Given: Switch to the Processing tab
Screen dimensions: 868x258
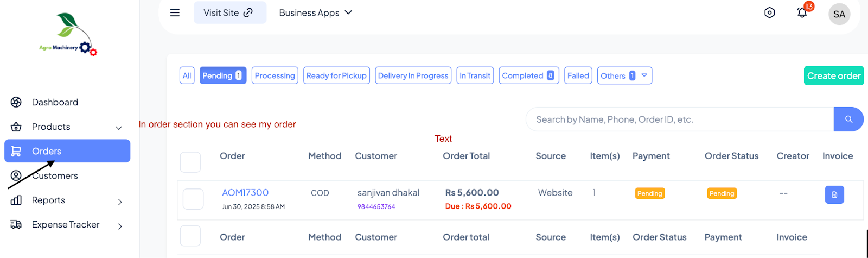Looking at the screenshot, I should 275,75.
